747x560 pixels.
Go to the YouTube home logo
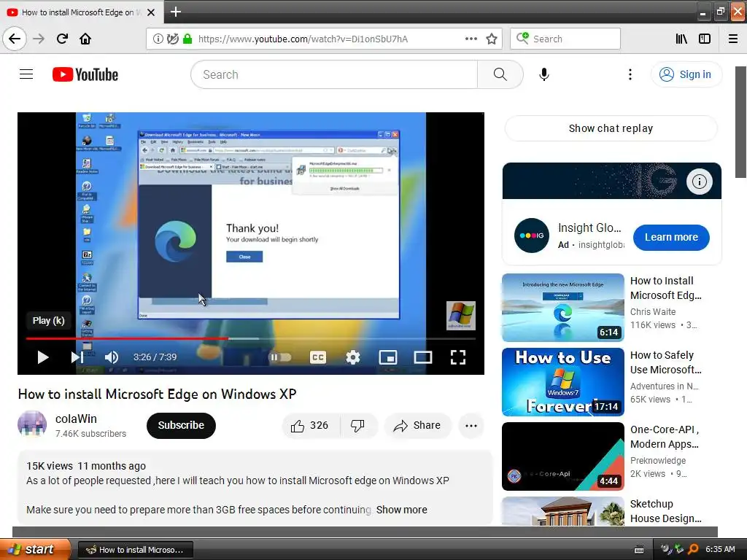(85, 75)
